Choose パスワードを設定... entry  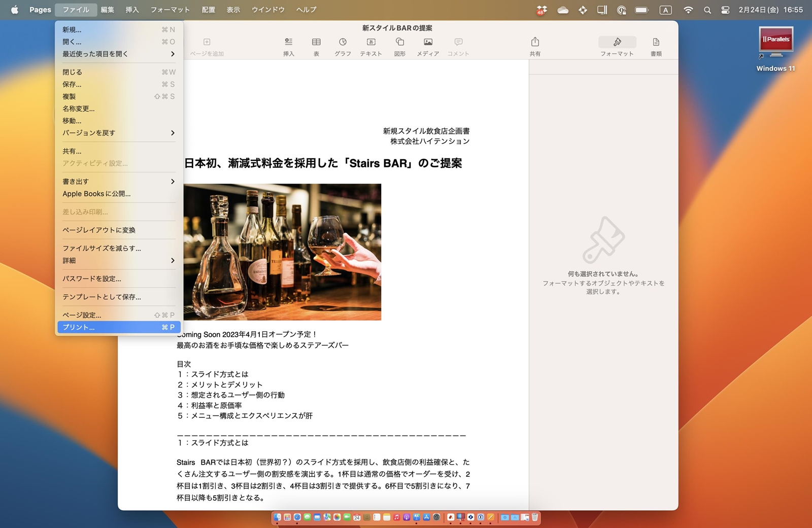tap(119, 279)
